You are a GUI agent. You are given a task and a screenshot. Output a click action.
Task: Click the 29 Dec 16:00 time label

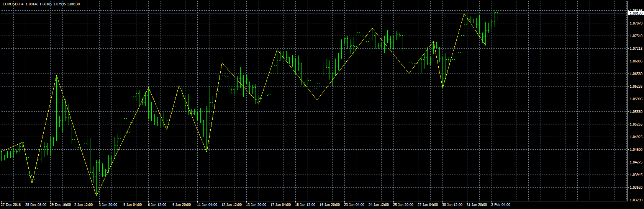click(x=61, y=205)
